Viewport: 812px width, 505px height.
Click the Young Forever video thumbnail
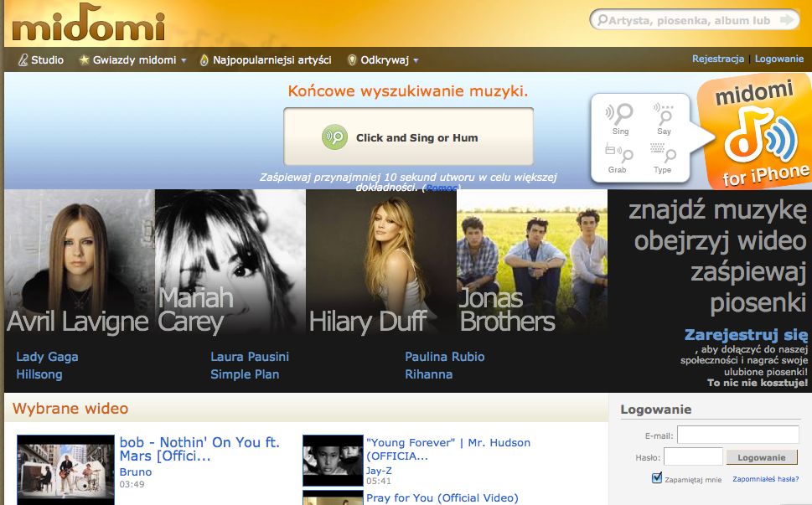333,460
